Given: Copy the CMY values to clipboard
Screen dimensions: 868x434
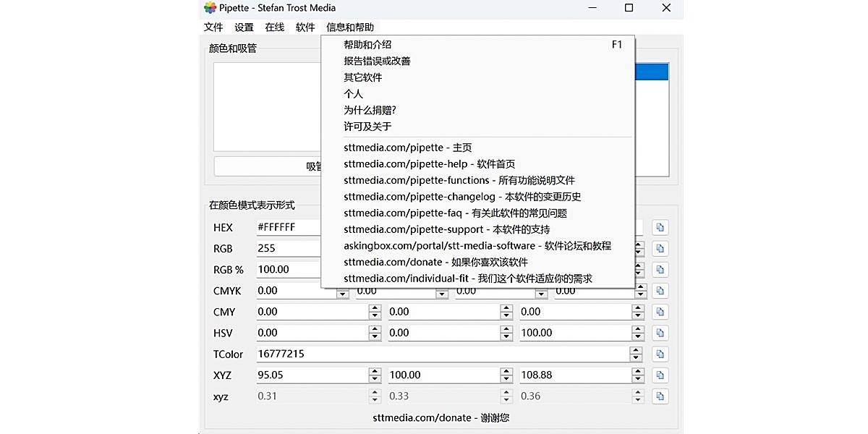Looking at the screenshot, I should click(x=659, y=311).
